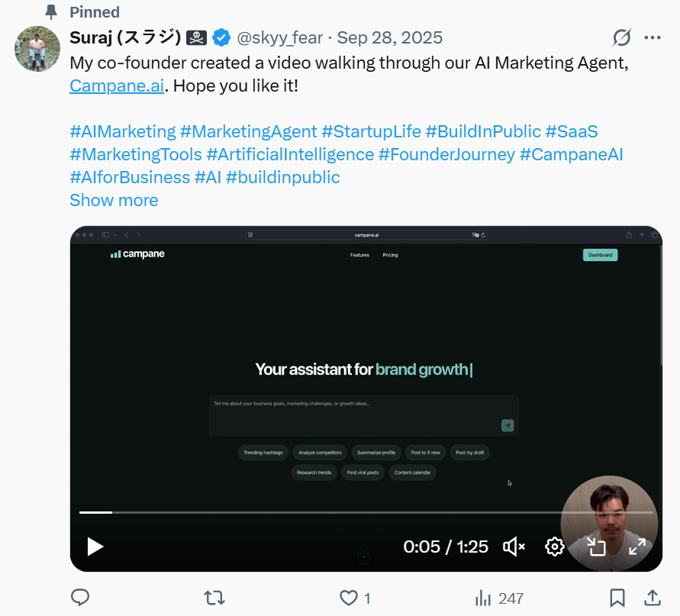Viewport: 680px width, 616px height.
Task: Click the reply comment icon
Action: (x=80, y=598)
